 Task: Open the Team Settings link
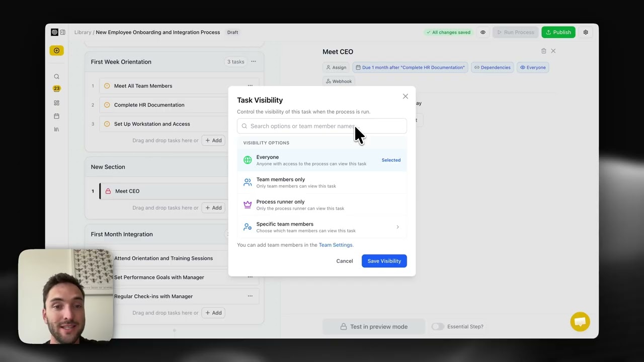336,245
